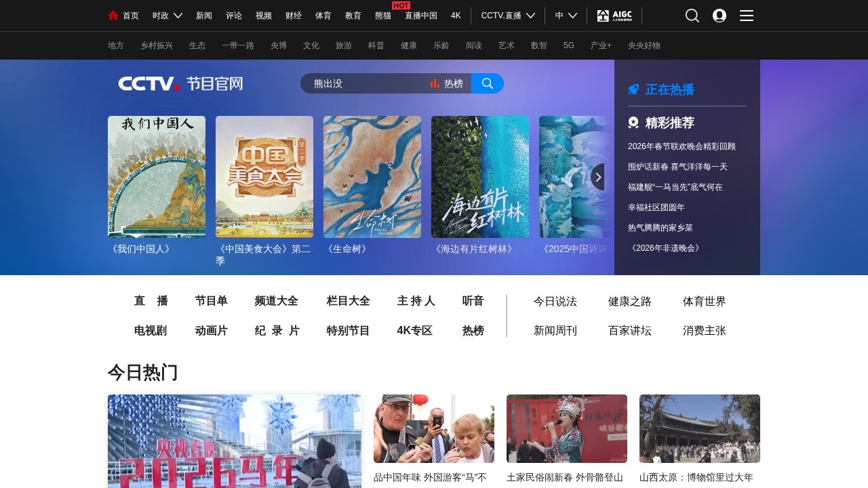Click the orange 热榜 chart icon in search bar
Viewport: 868px width, 488px height.
(x=434, y=83)
